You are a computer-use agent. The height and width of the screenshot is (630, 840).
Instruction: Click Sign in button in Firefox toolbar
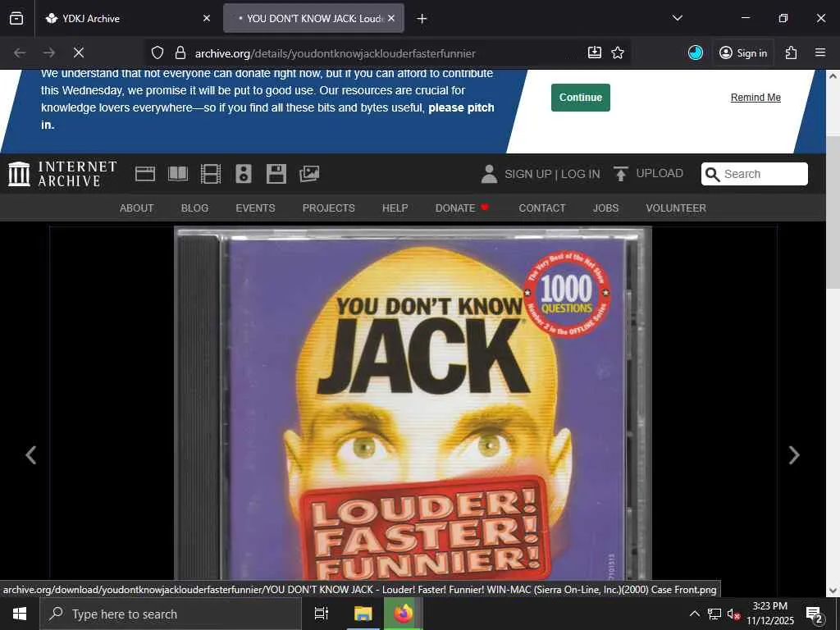tap(743, 52)
